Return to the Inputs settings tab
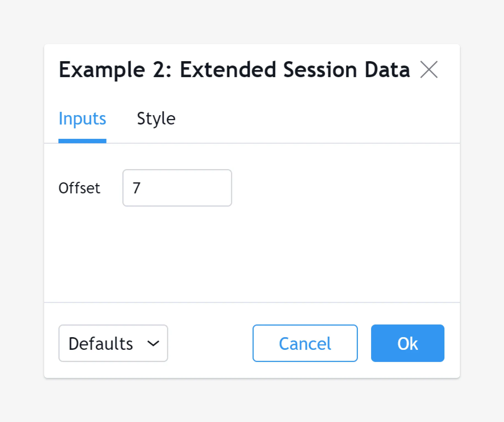Viewport: 504px width, 422px height. 82,119
